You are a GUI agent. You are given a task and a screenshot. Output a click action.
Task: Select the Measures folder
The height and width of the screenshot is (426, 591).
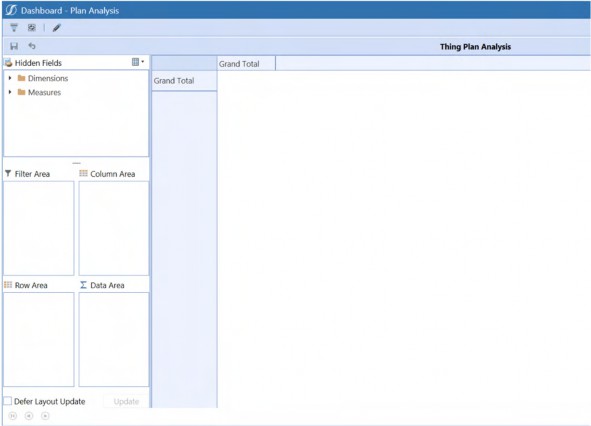pyautogui.click(x=39, y=92)
